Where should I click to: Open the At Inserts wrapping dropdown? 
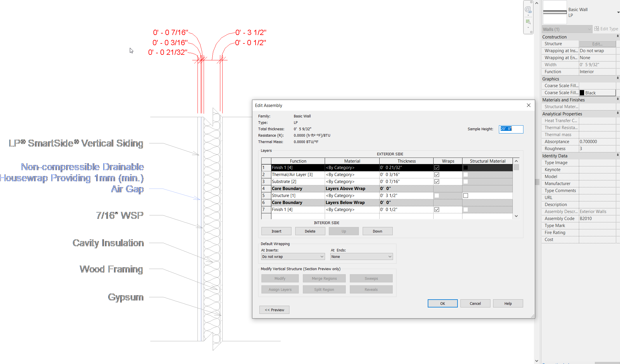[293, 256]
